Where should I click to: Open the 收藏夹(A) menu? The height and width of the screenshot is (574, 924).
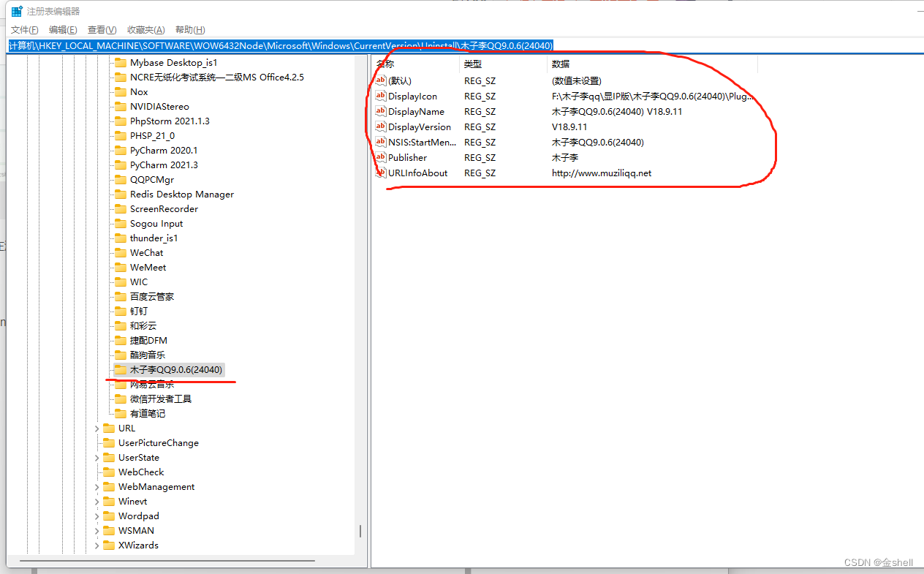pos(145,30)
